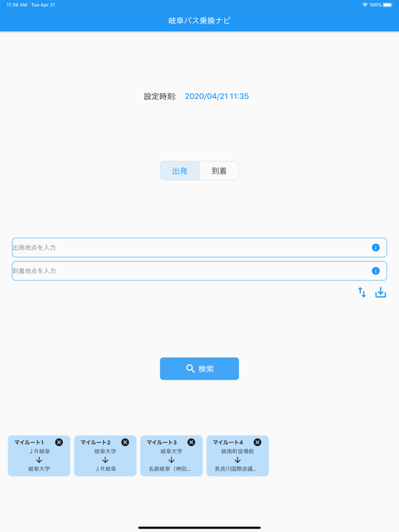
Task: Select the 出発 segment
Action: click(180, 170)
